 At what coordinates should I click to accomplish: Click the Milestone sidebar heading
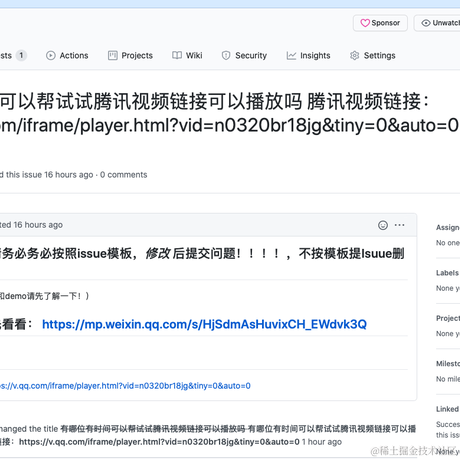[x=448, y=363]
